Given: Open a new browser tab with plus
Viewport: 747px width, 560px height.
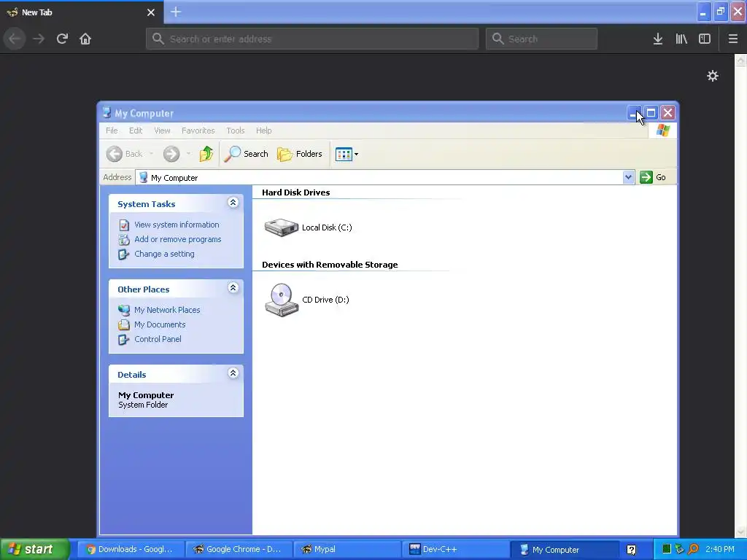Looking at the screenshot, I should pyautogui.click(x=176, y=12).
